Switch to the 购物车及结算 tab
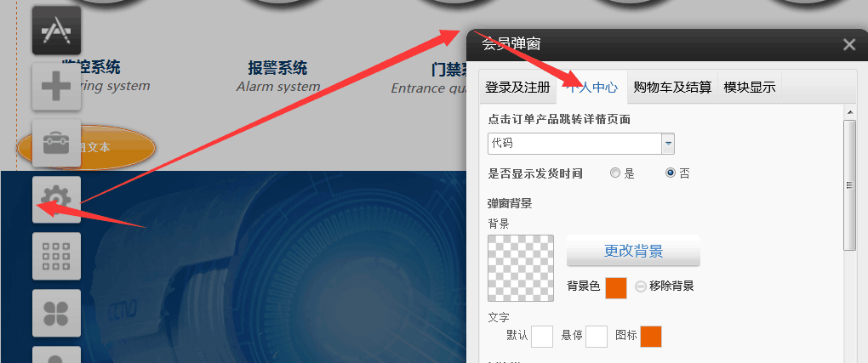 pyautogui.click(x=672, y=87)
